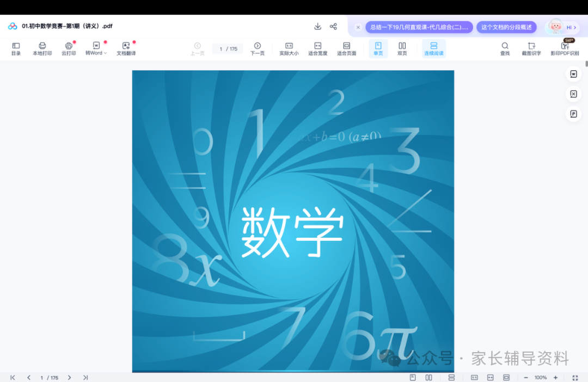Open the 转Word conversion dropdown
The height and width of the screenshot is (382, 588).
click(x=96, y=49)
